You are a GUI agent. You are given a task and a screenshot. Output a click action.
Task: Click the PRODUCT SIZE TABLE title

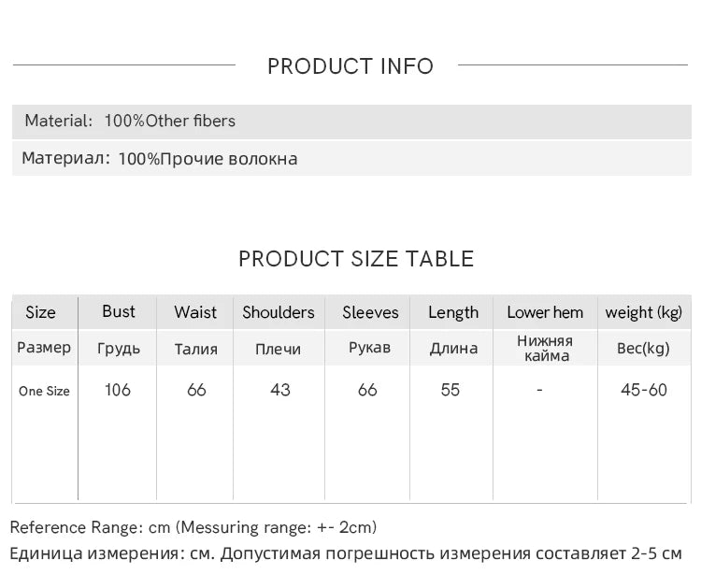point(356,259)
